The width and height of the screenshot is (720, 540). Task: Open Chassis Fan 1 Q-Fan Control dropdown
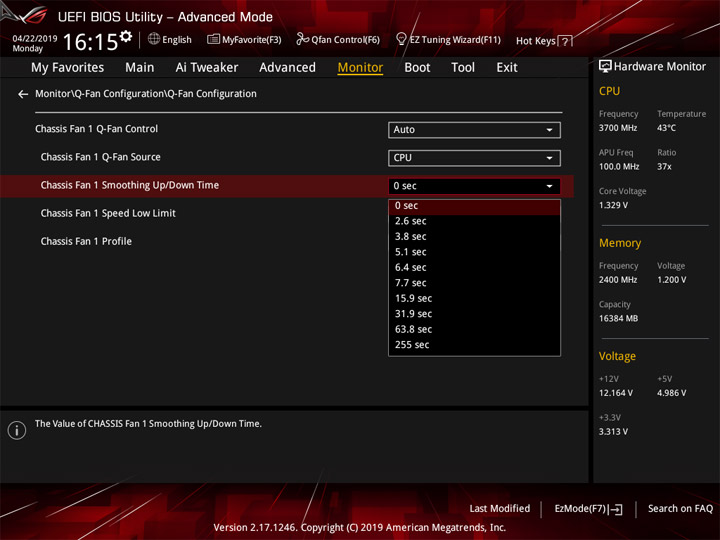pos(474,130)
